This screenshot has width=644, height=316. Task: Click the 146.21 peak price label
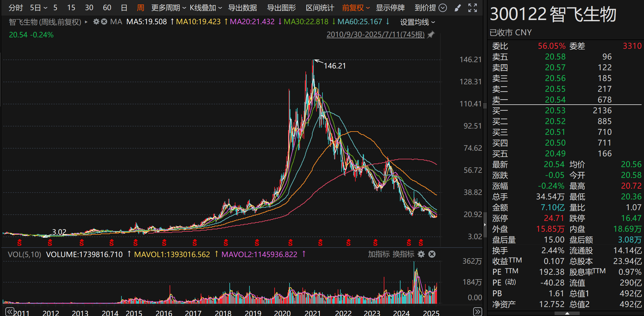click(335, 66)
